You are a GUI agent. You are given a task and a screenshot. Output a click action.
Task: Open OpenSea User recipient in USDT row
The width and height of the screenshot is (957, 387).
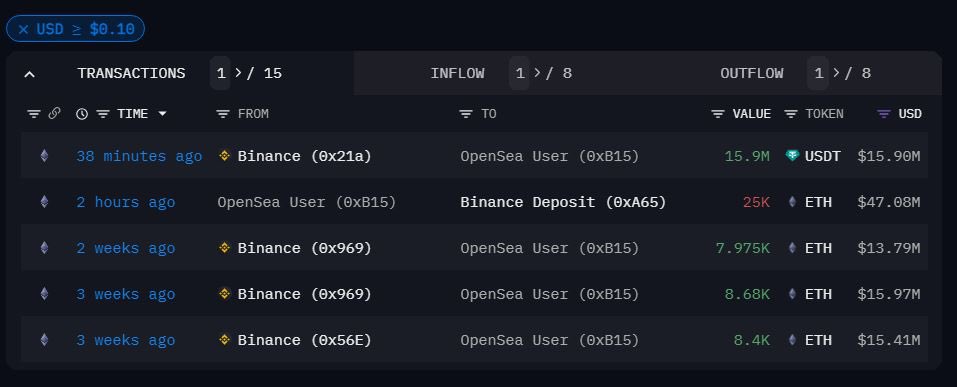[x=550, y=156]
